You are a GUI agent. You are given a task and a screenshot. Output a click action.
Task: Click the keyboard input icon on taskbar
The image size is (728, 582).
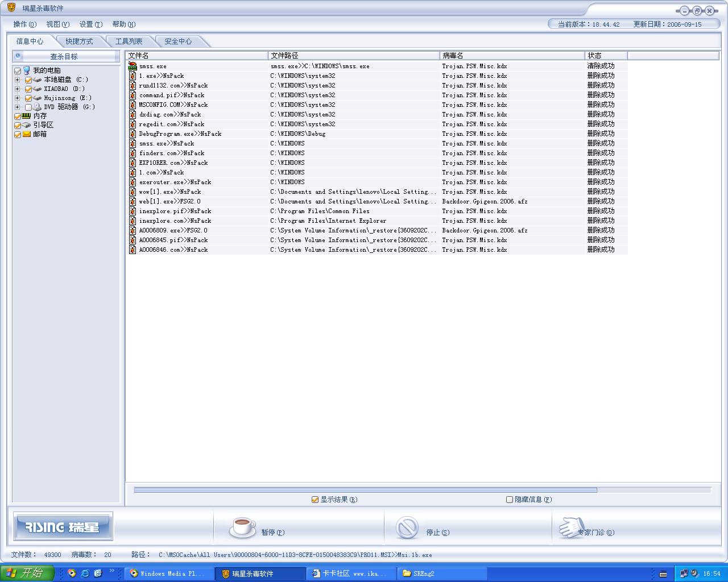tap(663, 573)
